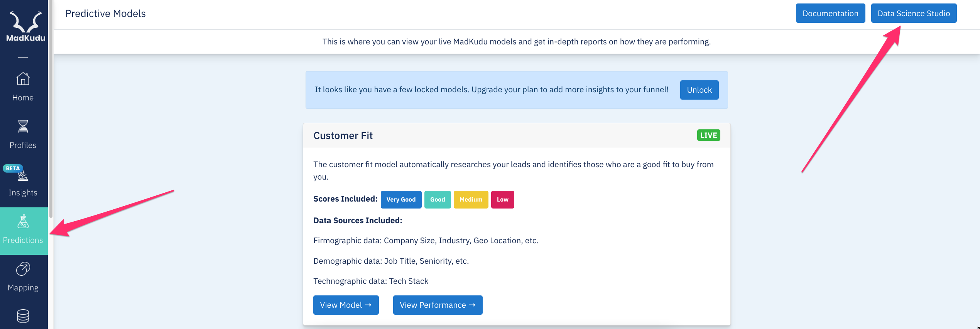Open Data Science Studio
This screenshot has width=980, height=329.
click(x=914, y=14)
